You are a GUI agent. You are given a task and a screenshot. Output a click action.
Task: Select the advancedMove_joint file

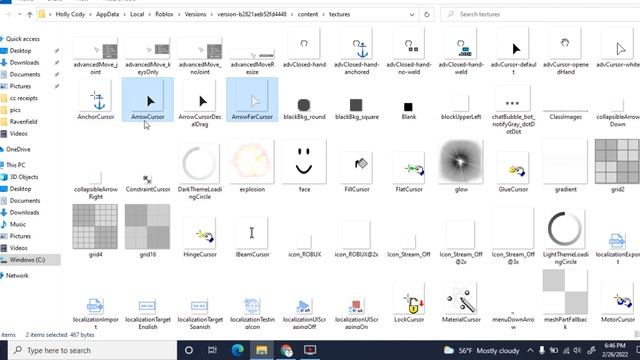(x=96, y=56)
